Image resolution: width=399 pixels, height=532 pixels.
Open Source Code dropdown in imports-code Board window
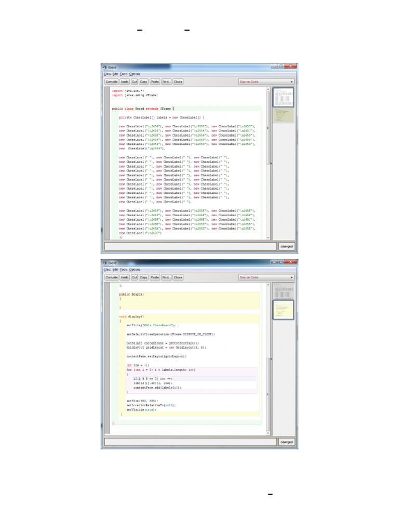click(267, 82)
